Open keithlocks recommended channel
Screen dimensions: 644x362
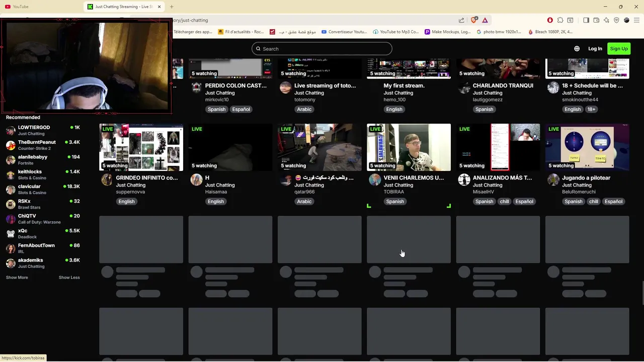point(43,174)
